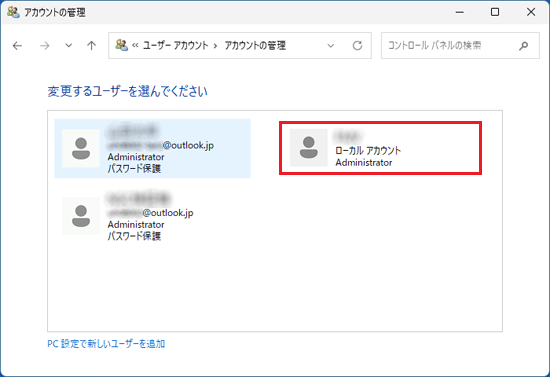Click the ユーザー アカウント breadcrumb

point(175,46)
